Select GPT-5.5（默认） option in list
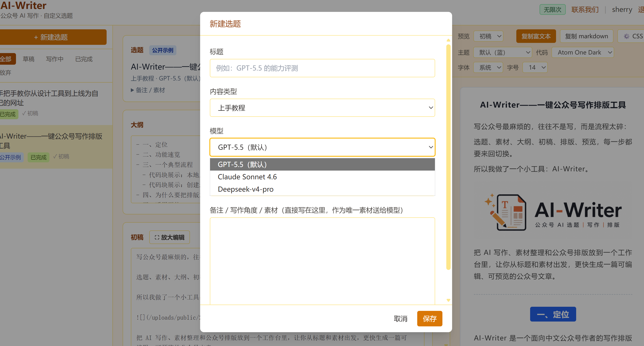 click(322, 165)
